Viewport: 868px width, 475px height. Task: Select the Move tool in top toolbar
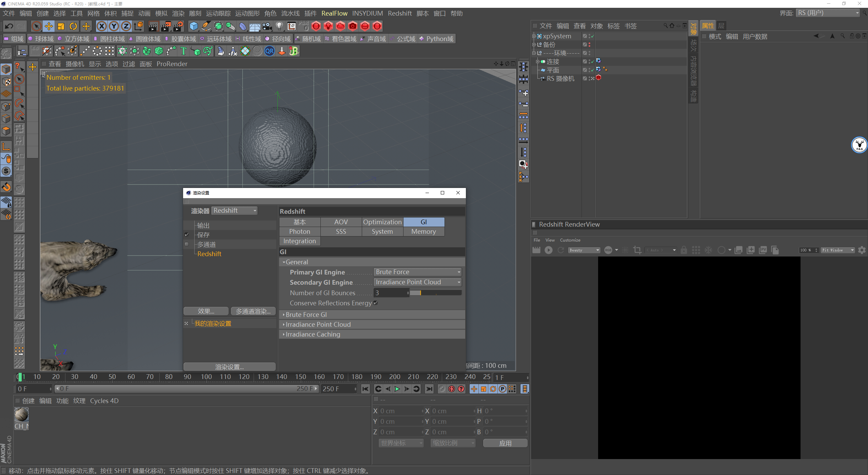click(x=49, y=26)
